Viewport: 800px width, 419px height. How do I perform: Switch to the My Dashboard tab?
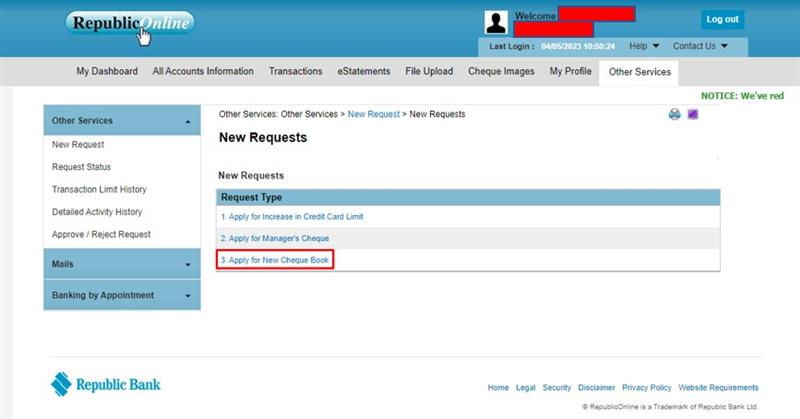pos(108,72)
